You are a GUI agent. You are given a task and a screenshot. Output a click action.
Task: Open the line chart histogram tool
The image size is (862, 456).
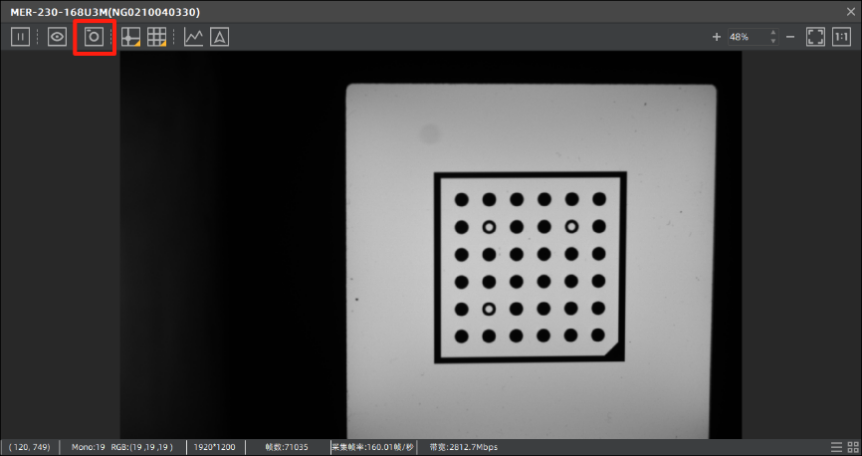[194, 37]
